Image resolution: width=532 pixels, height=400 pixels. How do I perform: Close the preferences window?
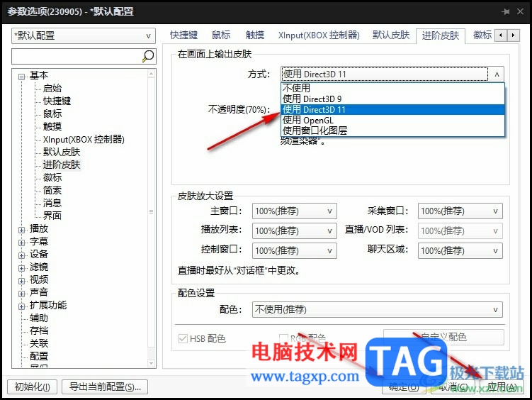[x=520, y=11]
